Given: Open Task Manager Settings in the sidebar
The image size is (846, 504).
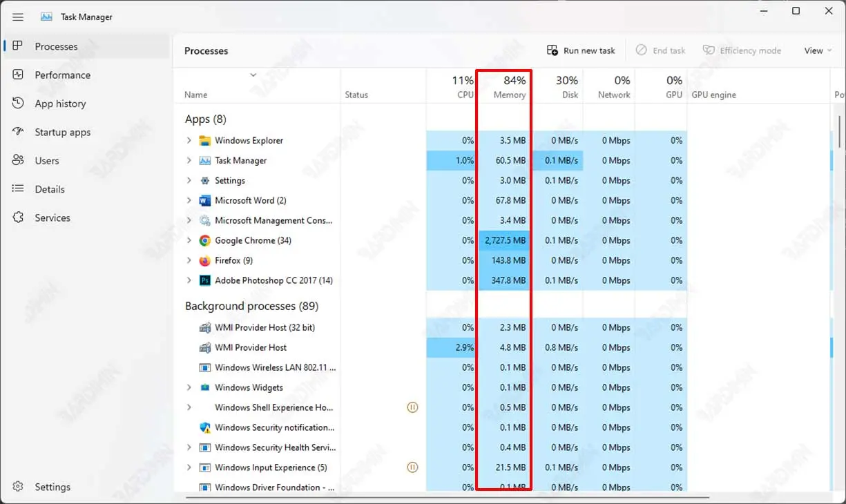Looking at the screenshot, I should coord(52,487).
